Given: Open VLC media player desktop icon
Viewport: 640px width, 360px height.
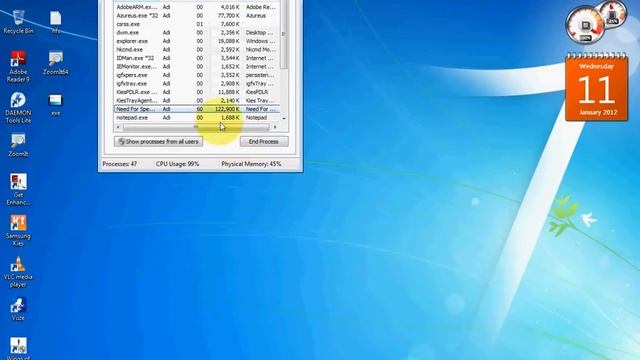Looking at the screenshot, I should coord(18,272).
